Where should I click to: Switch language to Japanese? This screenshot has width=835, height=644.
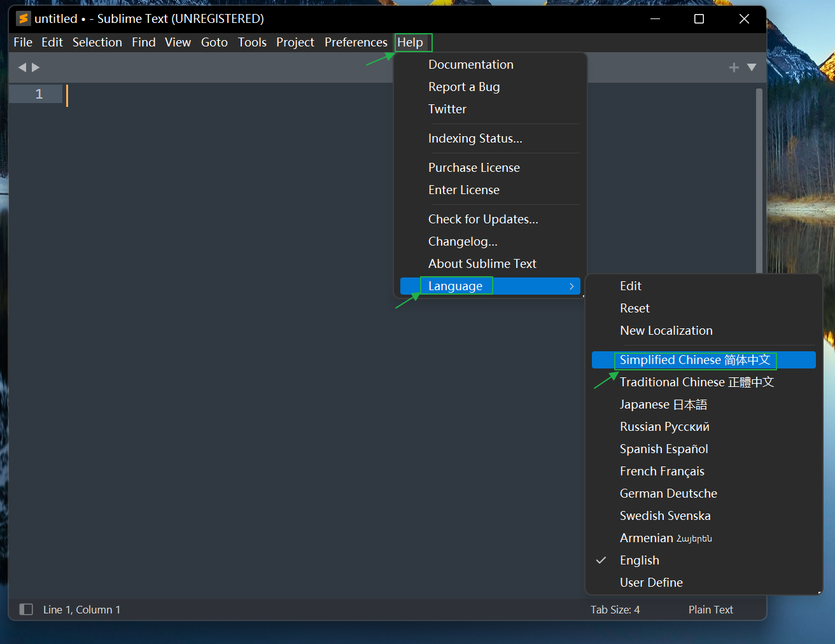coord(703,405)
